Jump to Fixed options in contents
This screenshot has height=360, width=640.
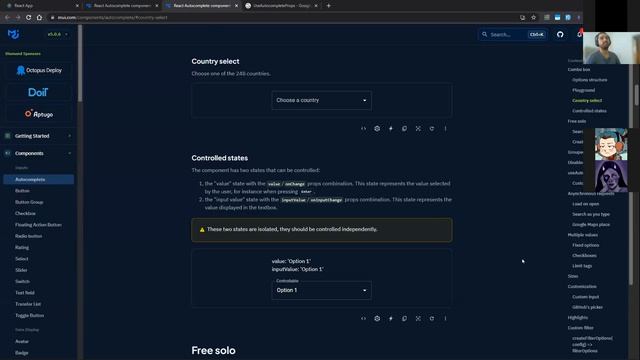point(586,245)
